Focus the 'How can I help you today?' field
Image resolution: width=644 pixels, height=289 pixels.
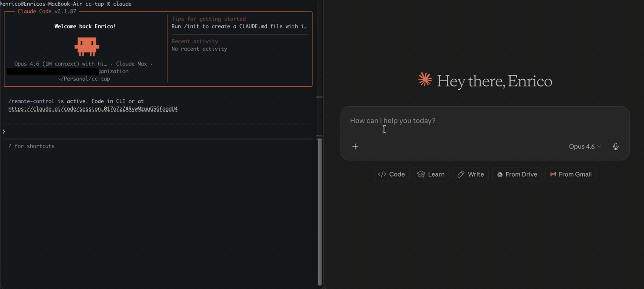point(392,120)
